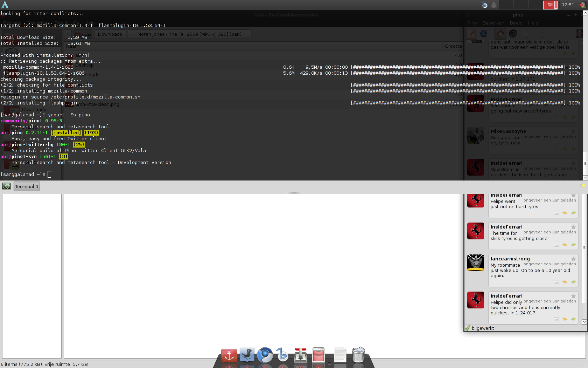Viewport: 588px width, 368px height.
Task: Open the Arch Linux menu icon
Action: (5, 5)
